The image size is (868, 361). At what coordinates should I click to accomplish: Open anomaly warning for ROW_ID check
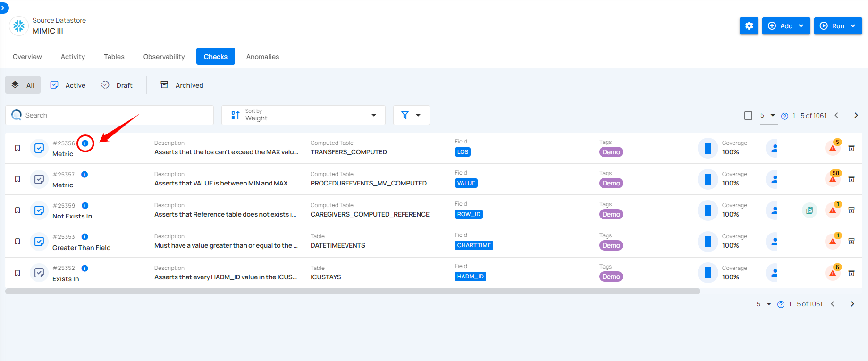click(x=833, y=210)
